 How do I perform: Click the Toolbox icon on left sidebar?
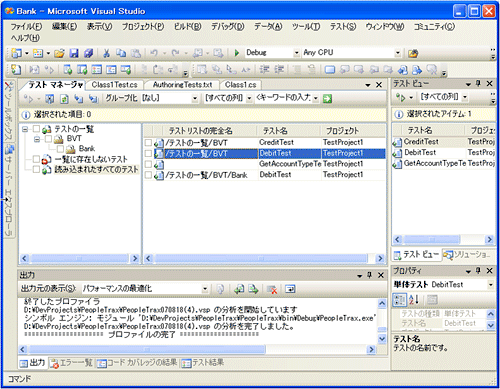[x=9, y=87]
